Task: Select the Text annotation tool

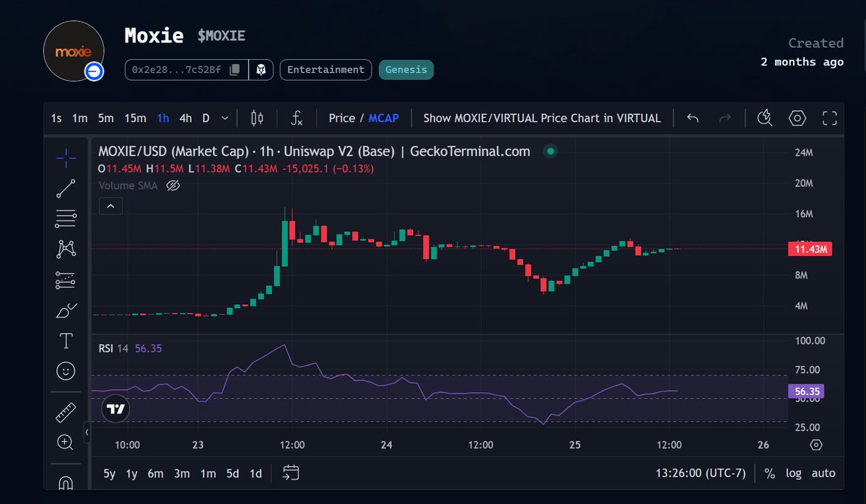Action: click(x=66, y=340)
